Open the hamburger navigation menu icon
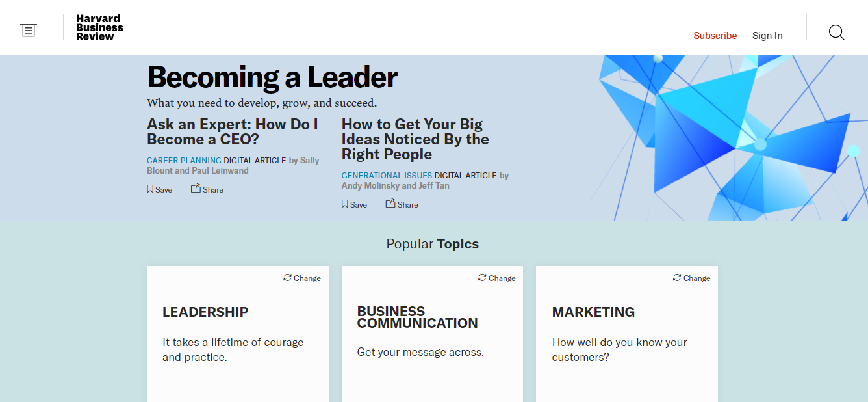 pos(29,30)
